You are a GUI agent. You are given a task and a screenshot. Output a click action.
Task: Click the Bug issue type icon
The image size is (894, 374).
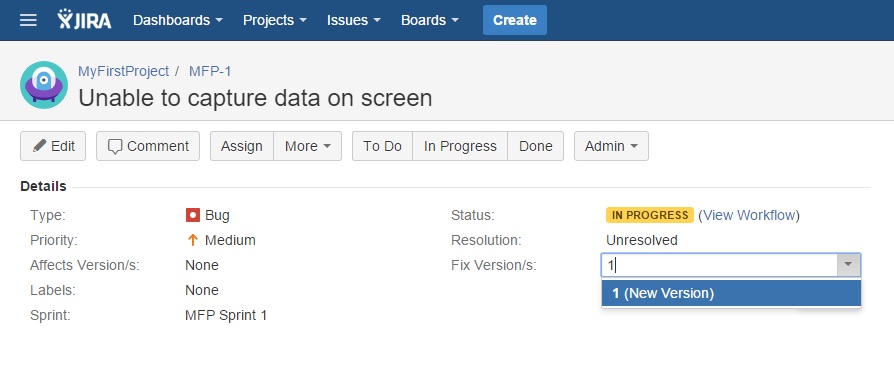(x=193, y=216)
